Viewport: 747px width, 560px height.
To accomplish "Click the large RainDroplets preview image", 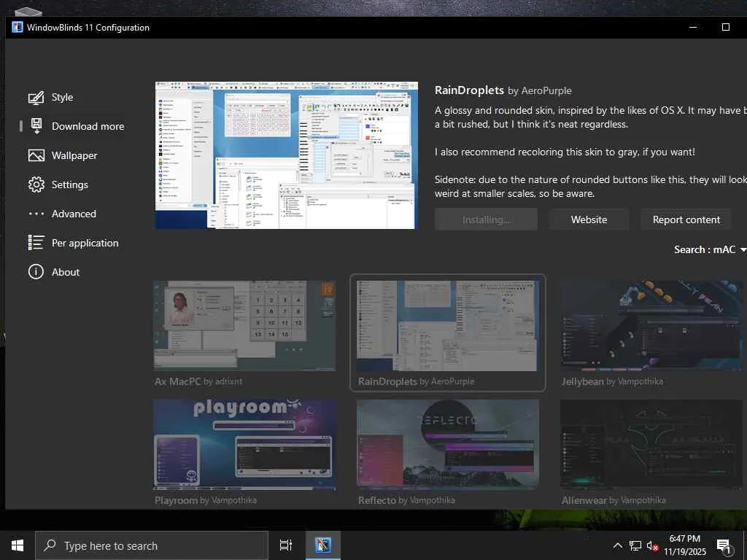I will [286, 155].
